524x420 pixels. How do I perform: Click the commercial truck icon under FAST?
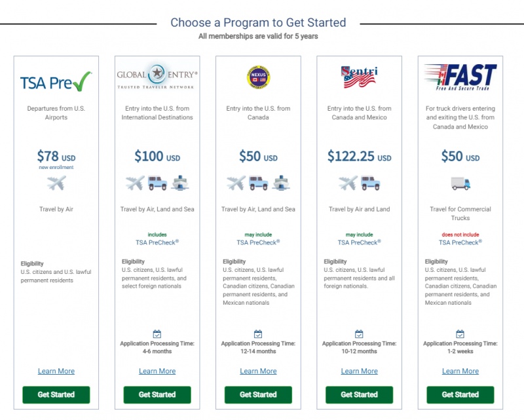[460, 183]
